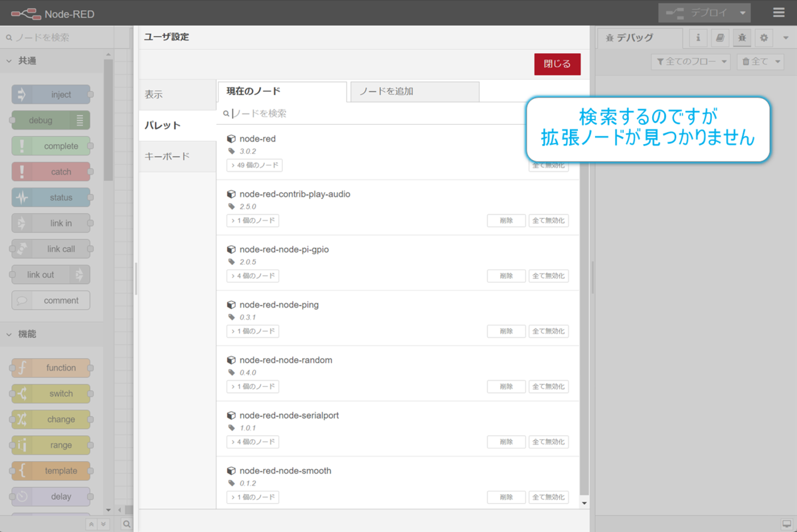Select the link in node

click(x=51, y=223)
